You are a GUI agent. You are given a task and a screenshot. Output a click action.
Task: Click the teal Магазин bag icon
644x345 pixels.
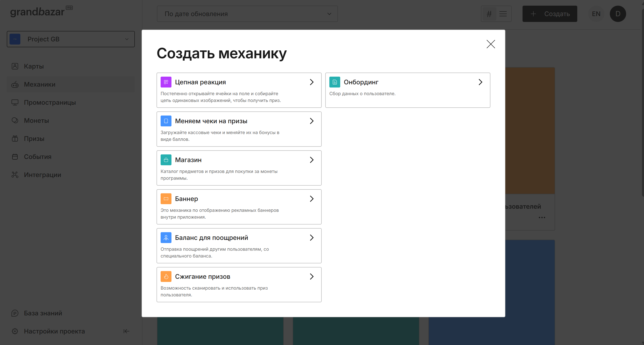click(x=166, y=160)
